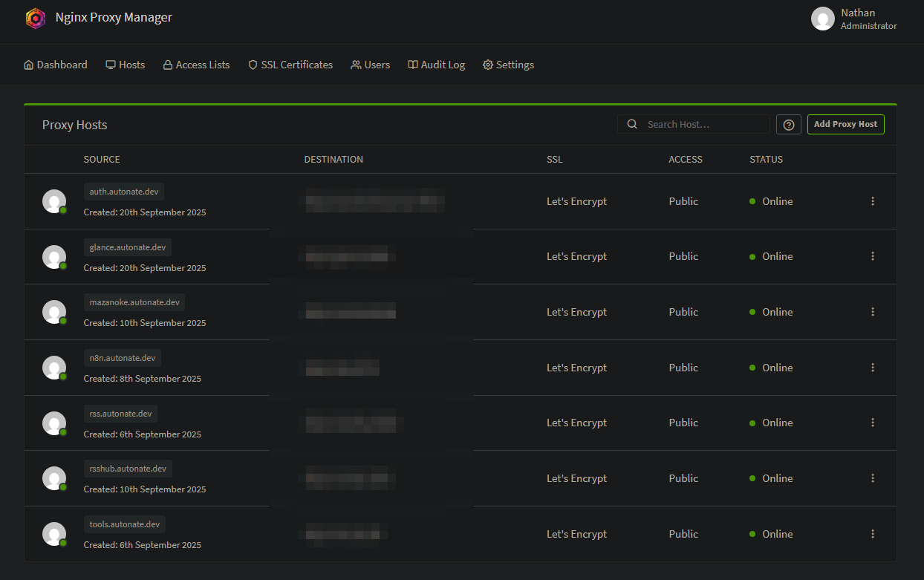Image resolution: width=924 pixels, height=580 pixels.
Task: Click avatar icon for n8n.autonate.dev host
Action: [53, 368]
